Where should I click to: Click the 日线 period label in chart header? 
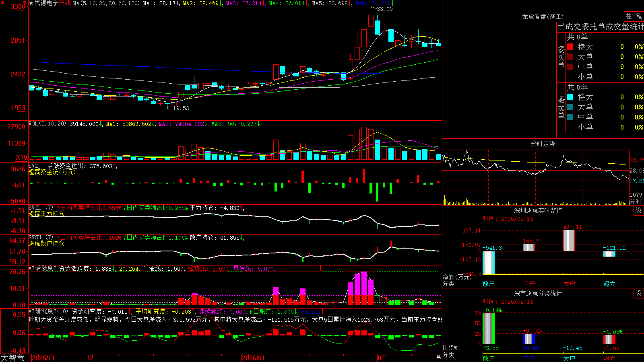click(x=65, y=3)
